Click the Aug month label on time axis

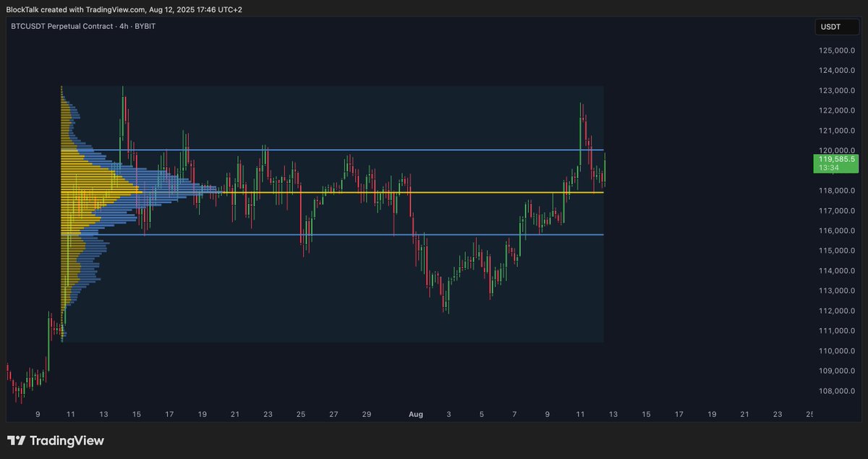(x=415, y=415)
